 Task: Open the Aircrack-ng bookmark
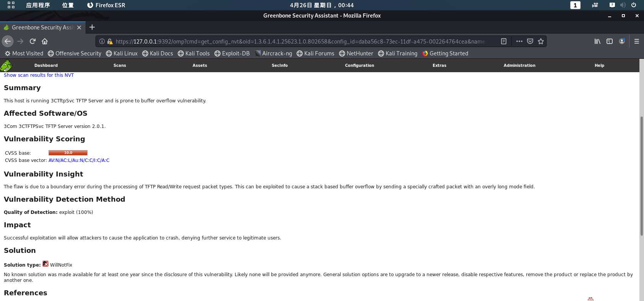[273, 53]
